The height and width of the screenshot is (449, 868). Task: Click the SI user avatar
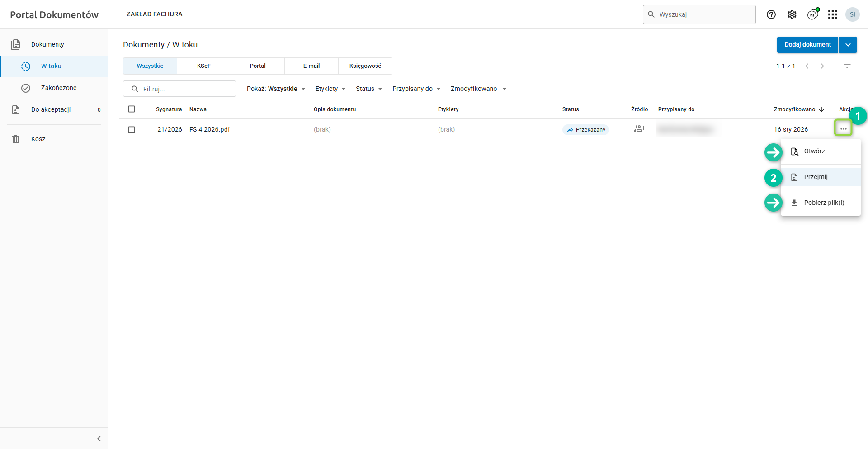point(853,14)
